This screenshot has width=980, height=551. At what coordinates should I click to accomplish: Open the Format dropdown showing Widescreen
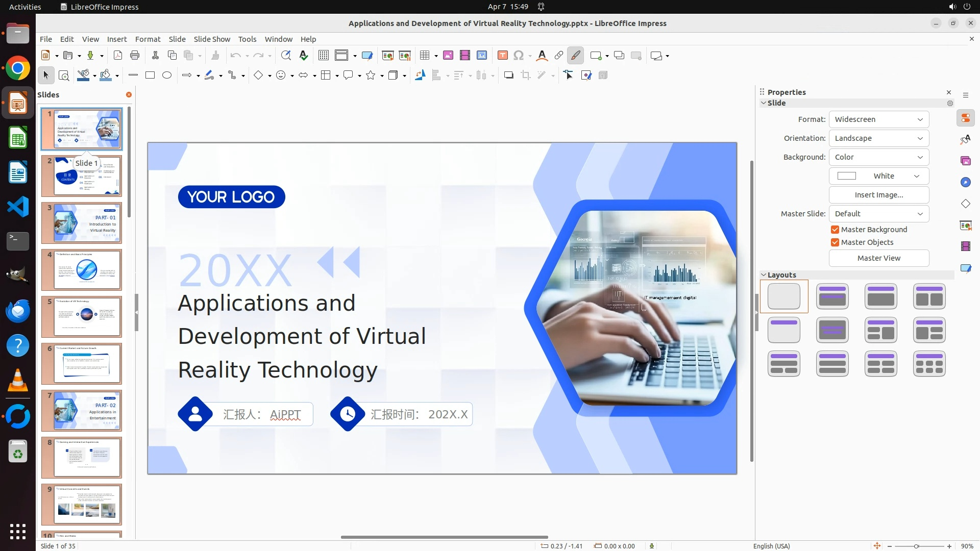click(878, 119)
